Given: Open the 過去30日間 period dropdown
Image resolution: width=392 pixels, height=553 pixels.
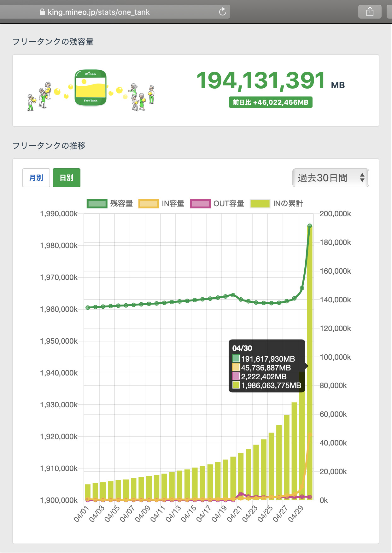Looking at the screenshot, I should coord(331,178).
